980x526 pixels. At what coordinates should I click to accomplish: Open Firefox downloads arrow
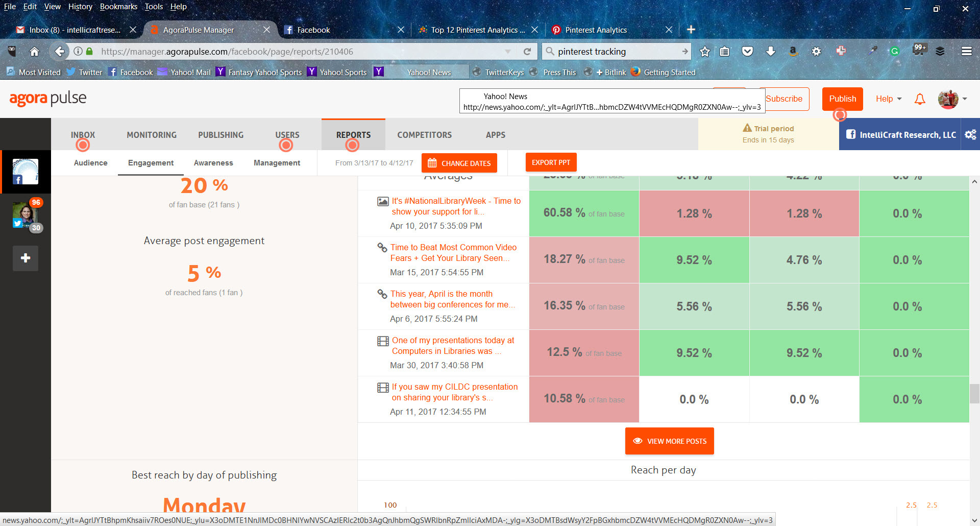pos(771,52)
